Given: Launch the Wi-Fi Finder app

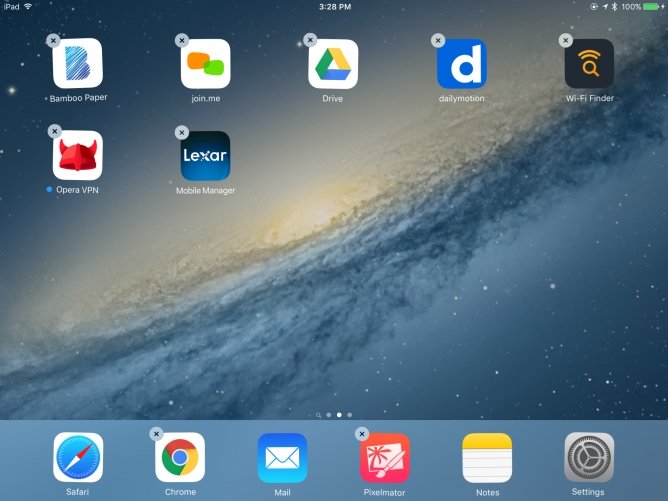Looking at the screenshot, I should tap(590, 64).
